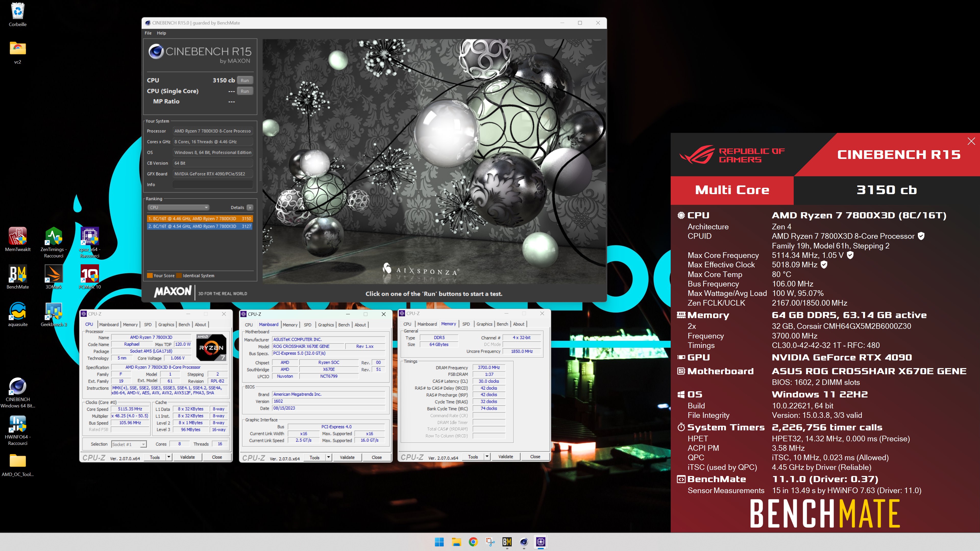Click Close in CPU-Z Mainboard window
Viewport: 980px width, 551px height.
(x=377, y=457)
